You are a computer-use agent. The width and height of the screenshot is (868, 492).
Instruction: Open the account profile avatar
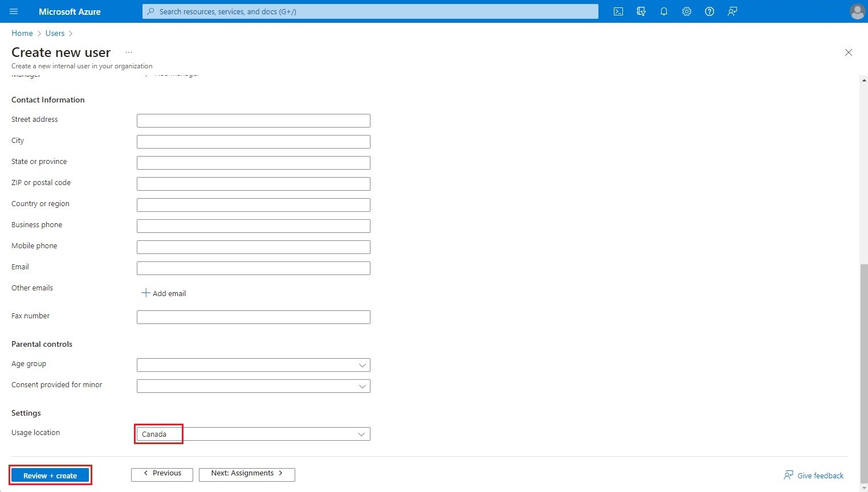[857, 11]
